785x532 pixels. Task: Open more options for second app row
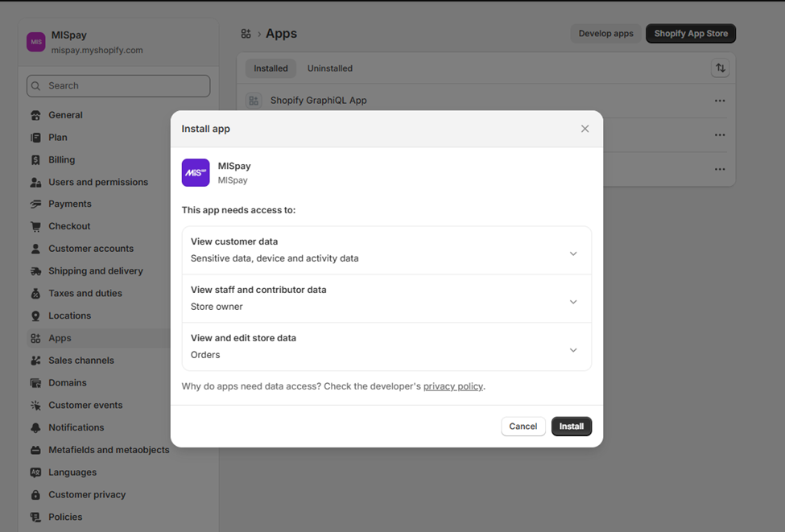(720, 134)
